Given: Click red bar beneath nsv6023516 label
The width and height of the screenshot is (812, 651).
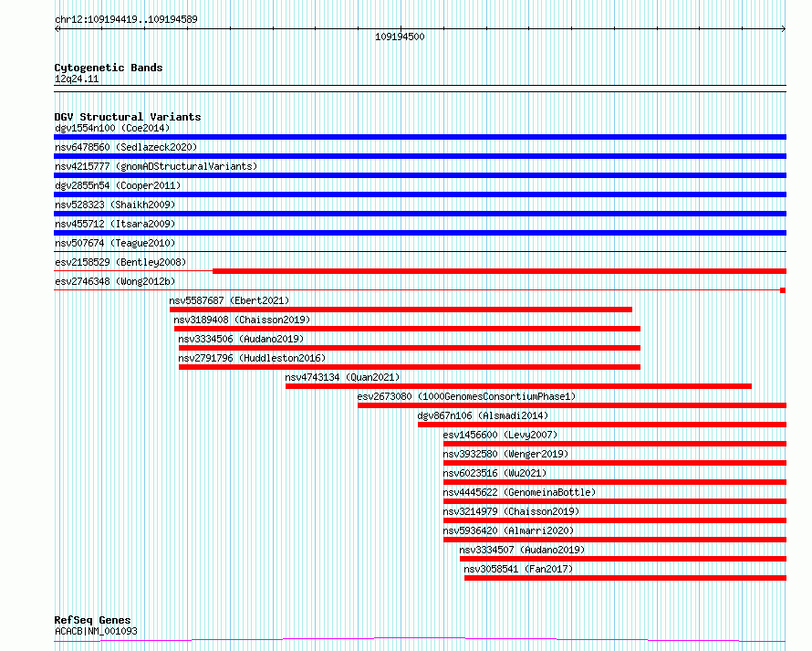Looking at the screenshot, I should click(x=615, y=482).
